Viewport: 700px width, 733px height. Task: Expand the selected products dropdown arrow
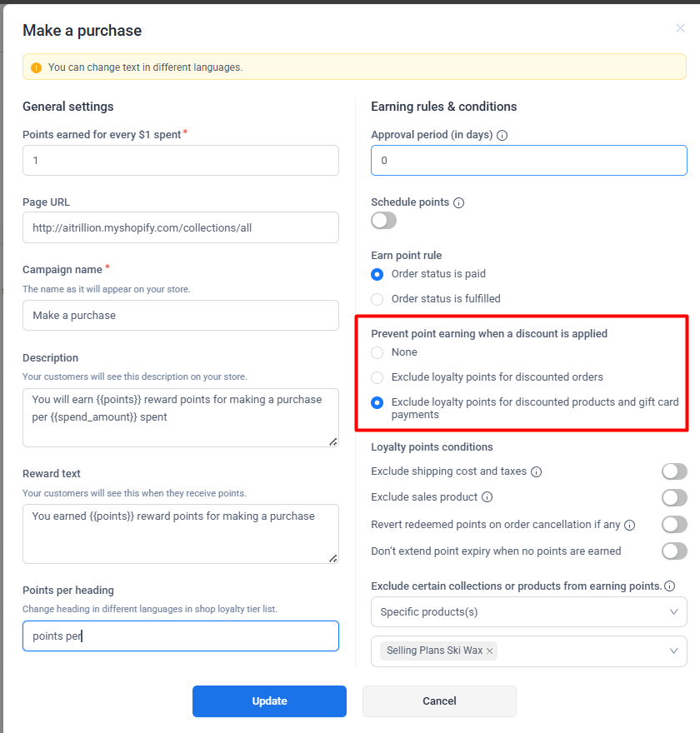pos(674,651)
